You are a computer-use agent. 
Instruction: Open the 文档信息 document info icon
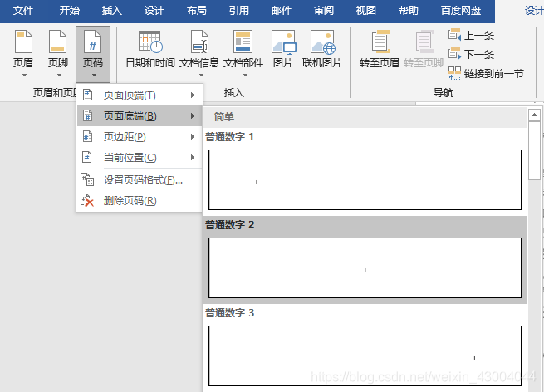199,42
